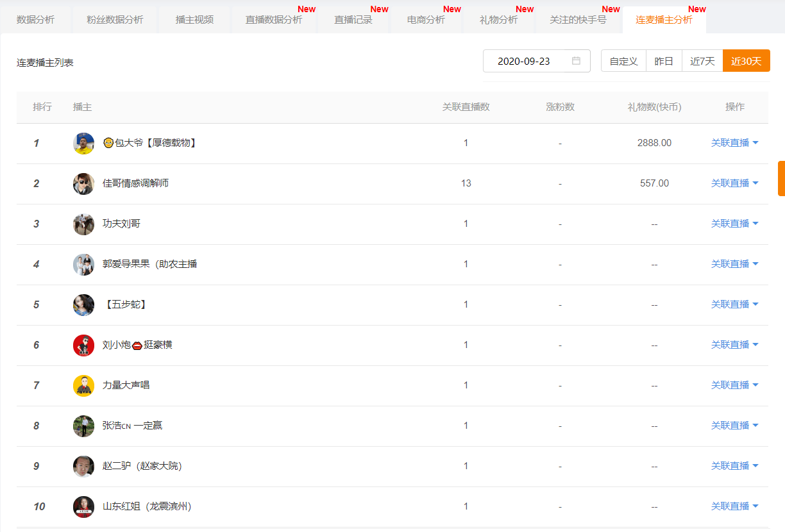Open 关联直播 dropdown for 【五步蛇】

(x=734, y=304)
